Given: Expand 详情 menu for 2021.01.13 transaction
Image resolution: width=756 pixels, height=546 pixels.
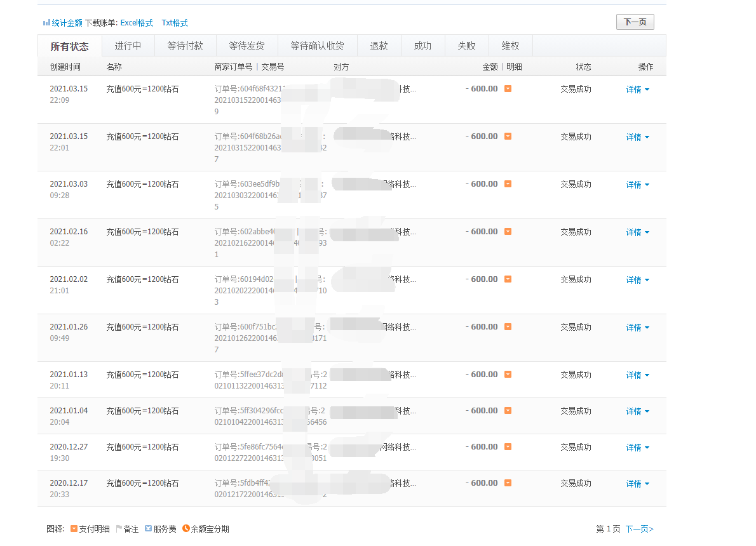Looking at the screenshot, I should 637,375.
